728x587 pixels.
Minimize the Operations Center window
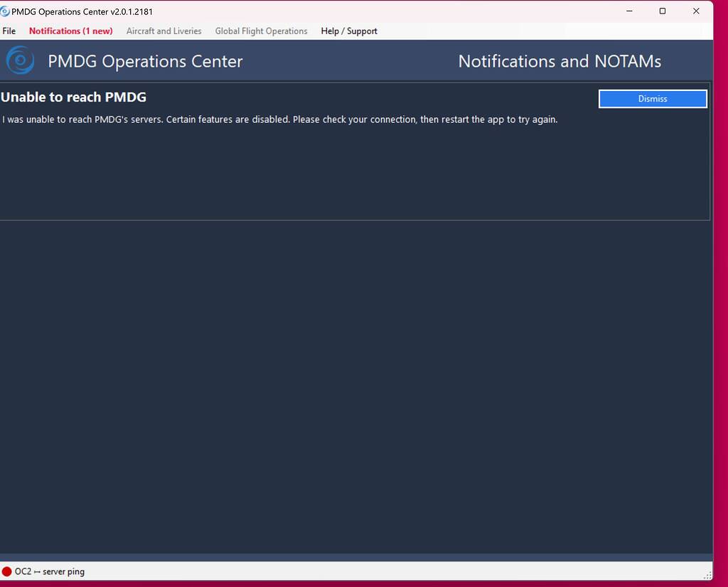point(628,11)
